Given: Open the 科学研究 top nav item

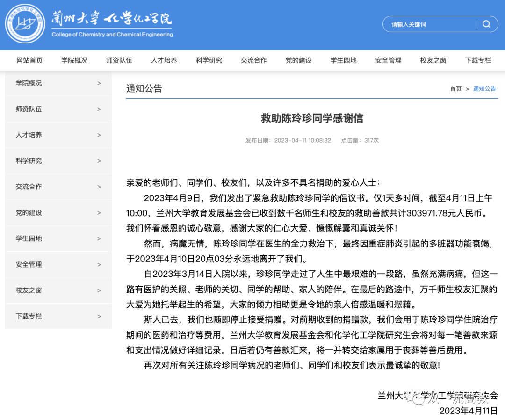Looking at the screenshot, I should click(x=209, y=60).
